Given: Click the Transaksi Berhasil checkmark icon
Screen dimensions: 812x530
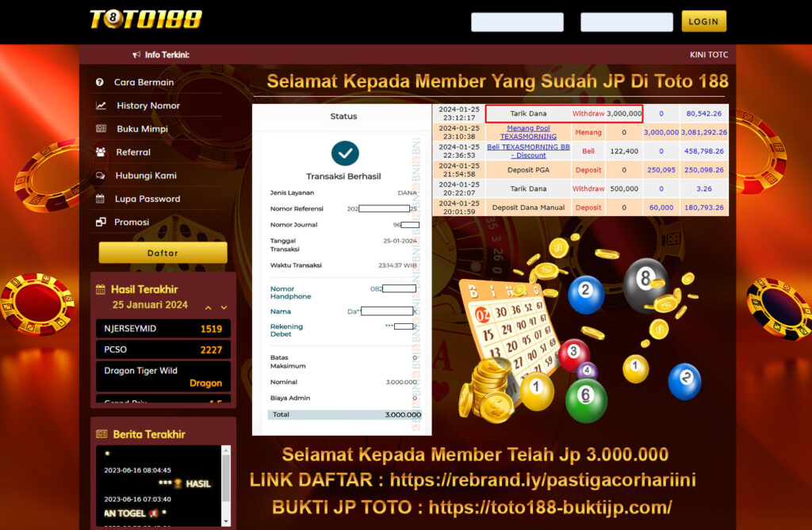Looking at the screenshot, I should coord(345,153).
